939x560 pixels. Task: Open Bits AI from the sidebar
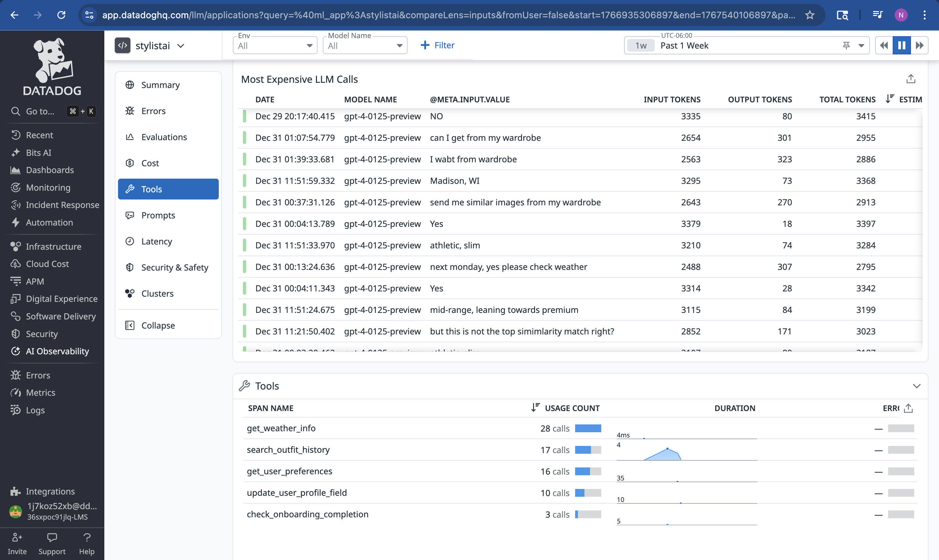pyautogui.click(x=38, y=153)
